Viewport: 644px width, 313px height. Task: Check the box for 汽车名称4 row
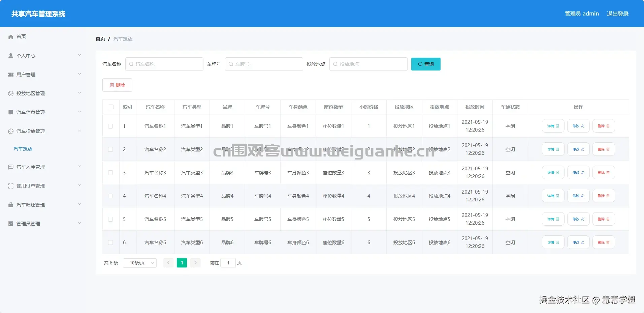tap(110, 196)
